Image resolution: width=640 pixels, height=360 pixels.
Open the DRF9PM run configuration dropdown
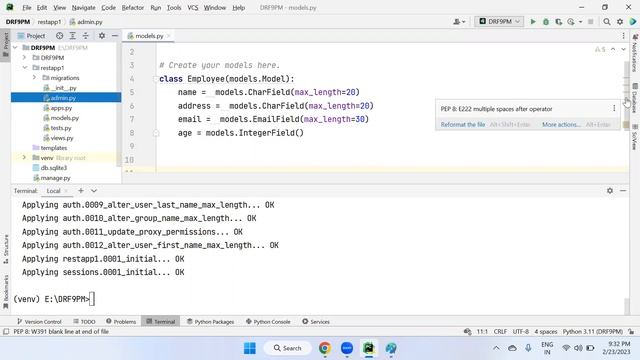499,21
